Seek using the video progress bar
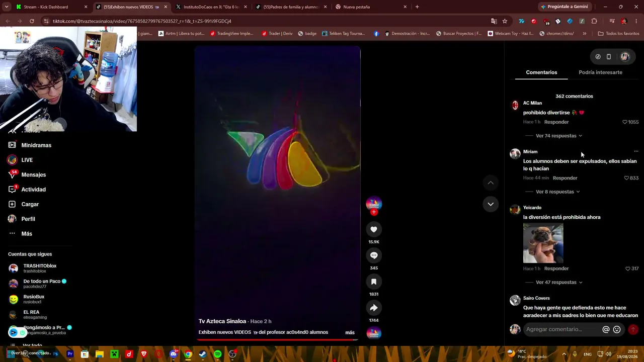 277,339
